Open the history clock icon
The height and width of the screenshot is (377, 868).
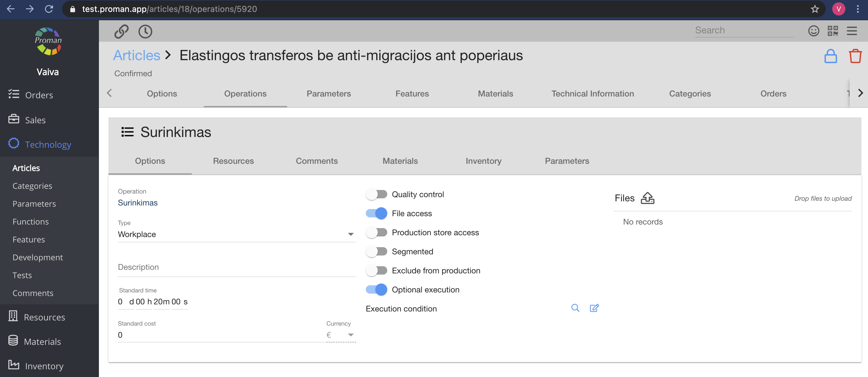coord(145,31)
